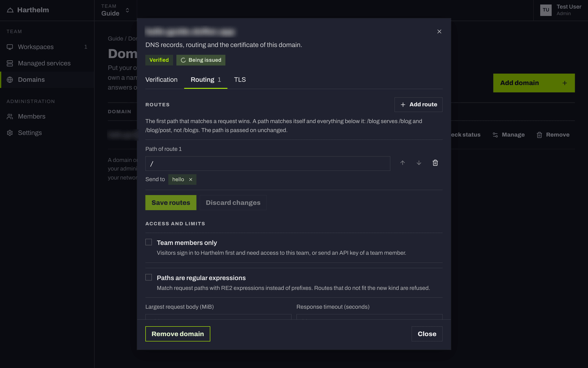Enable Team members only checkbox
The image size is (588, 368).
coord(148,242)
